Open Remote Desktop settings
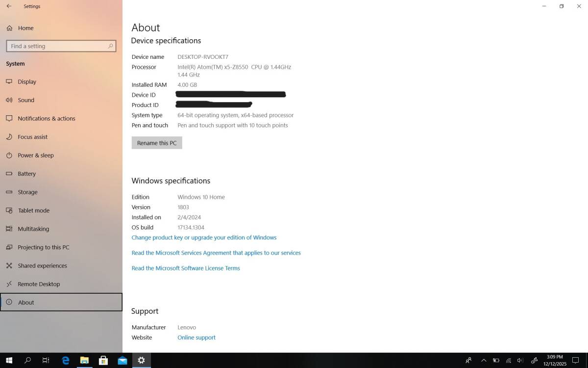Screen dimensions: 588x368 39,284
